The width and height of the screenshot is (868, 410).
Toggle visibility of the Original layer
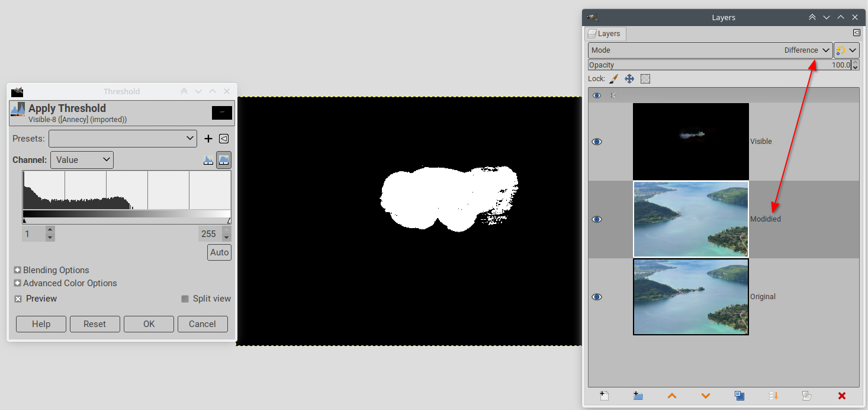597,297
